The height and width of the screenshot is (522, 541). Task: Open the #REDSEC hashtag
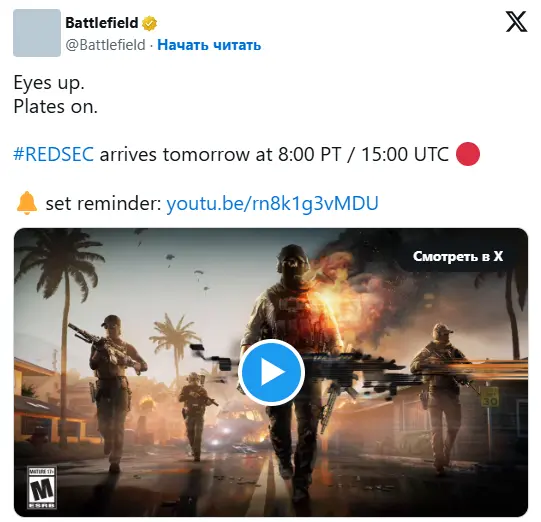click(53, 154)
